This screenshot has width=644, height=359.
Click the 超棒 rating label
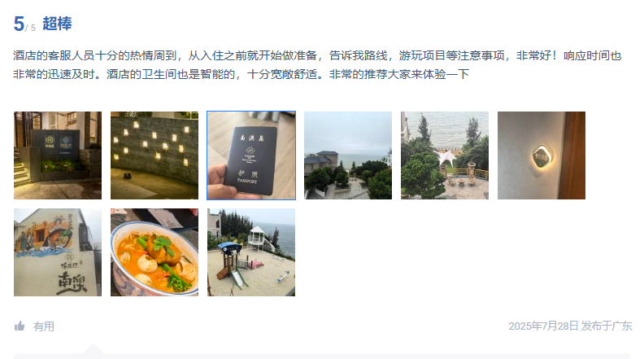(57, 24)
